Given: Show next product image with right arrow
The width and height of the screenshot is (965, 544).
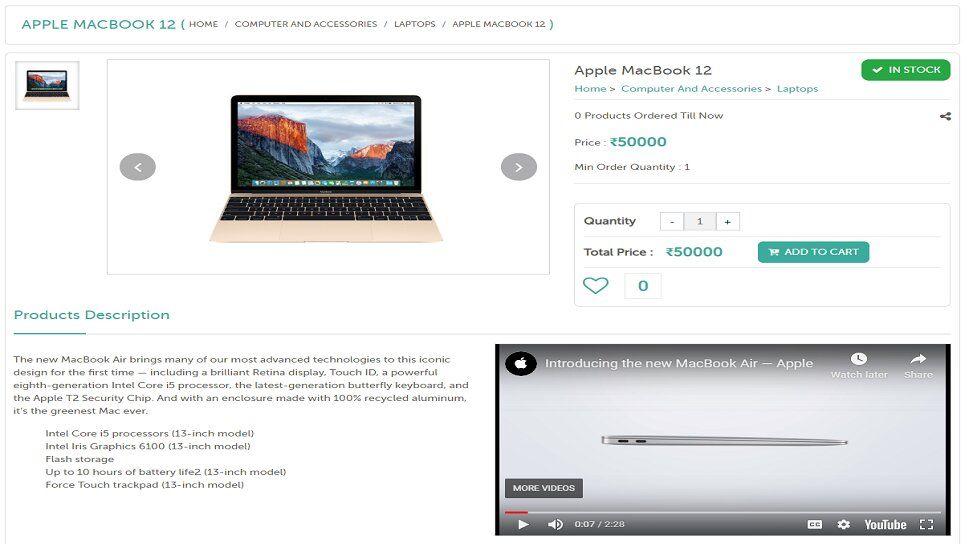Looking at the screenshot, I should click(x=519, y=167).
